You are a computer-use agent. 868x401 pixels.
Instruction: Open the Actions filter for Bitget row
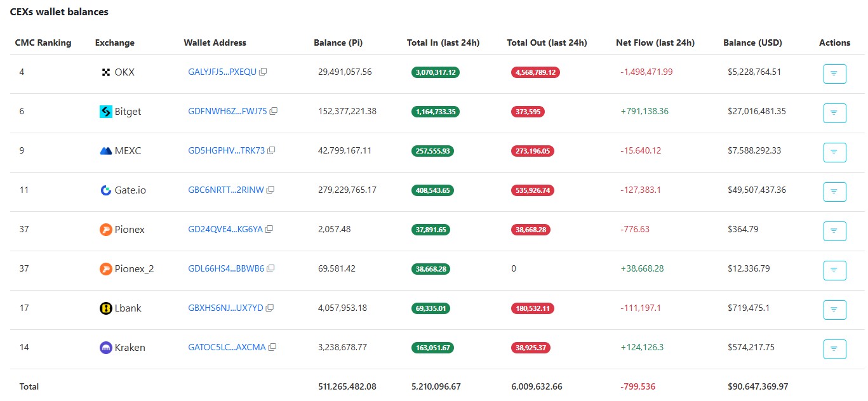pyautogui.click(x=834, y=113)
